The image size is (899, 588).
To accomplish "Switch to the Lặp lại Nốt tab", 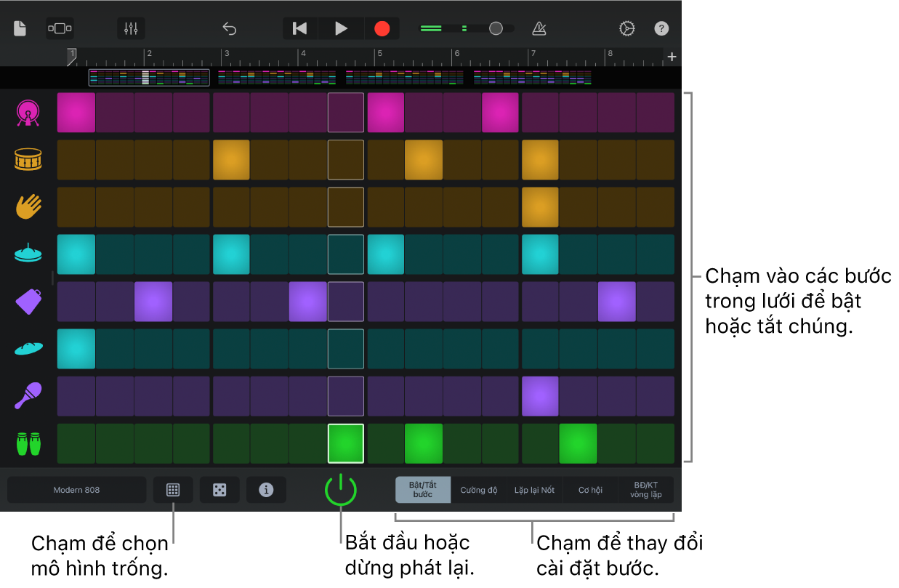I will tap(534, 490).
